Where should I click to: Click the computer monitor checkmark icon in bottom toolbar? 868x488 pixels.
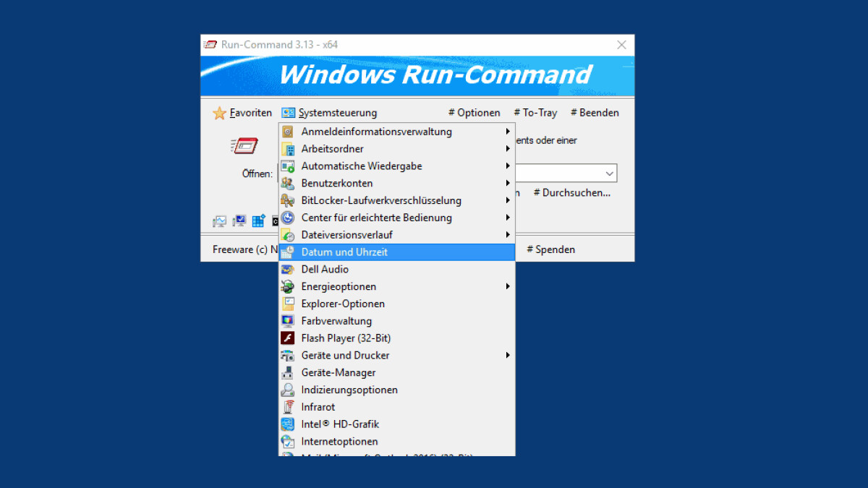pyautogui.click(x=239, y=221)
